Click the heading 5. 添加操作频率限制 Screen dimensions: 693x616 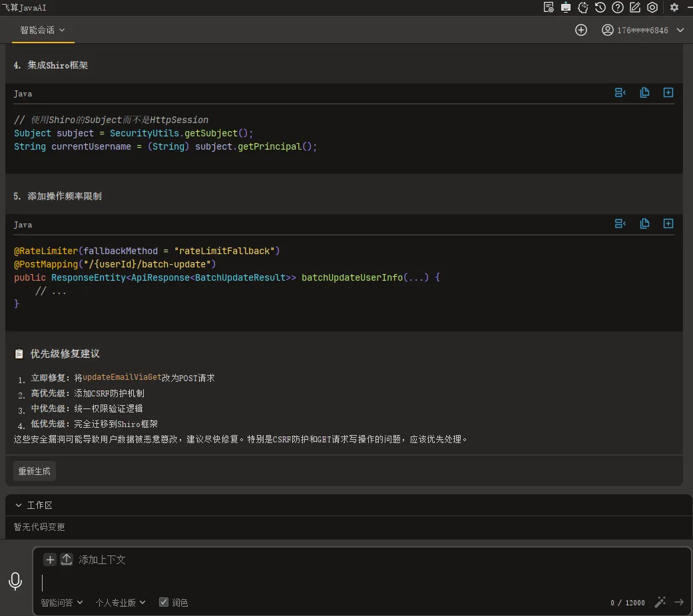click(57, 196)
